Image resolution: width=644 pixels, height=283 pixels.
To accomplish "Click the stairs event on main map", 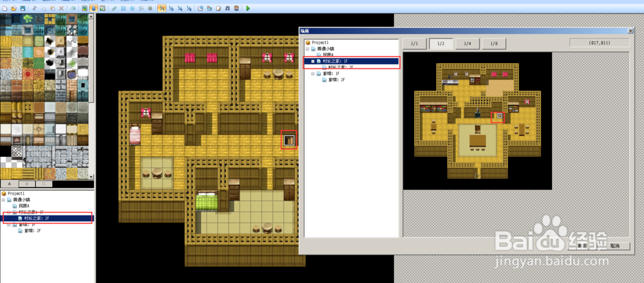I will click(x=289, y=140).
